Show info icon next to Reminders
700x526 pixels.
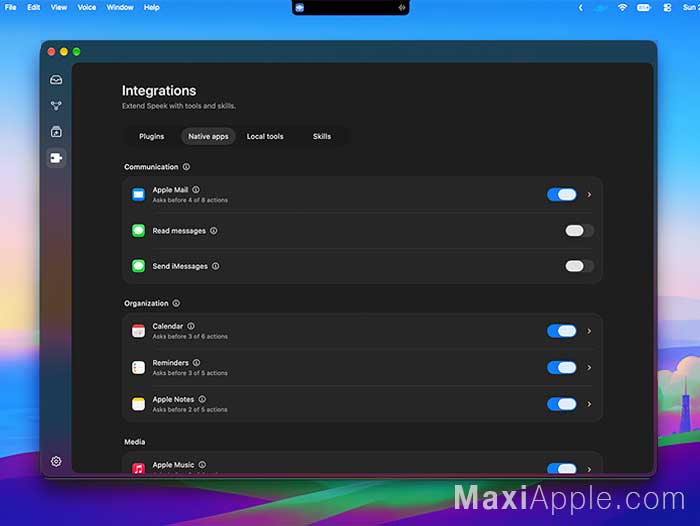point(196,363)
